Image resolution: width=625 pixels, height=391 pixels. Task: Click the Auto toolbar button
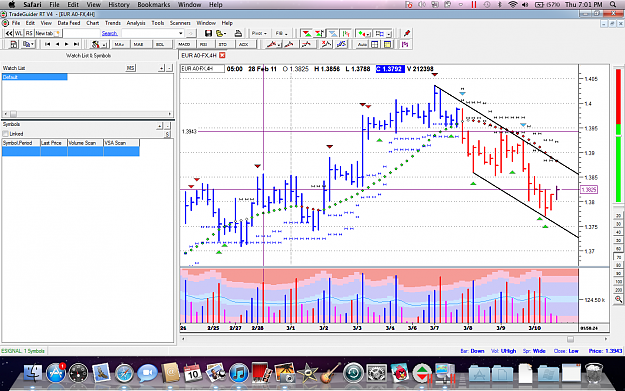point(362,44)
